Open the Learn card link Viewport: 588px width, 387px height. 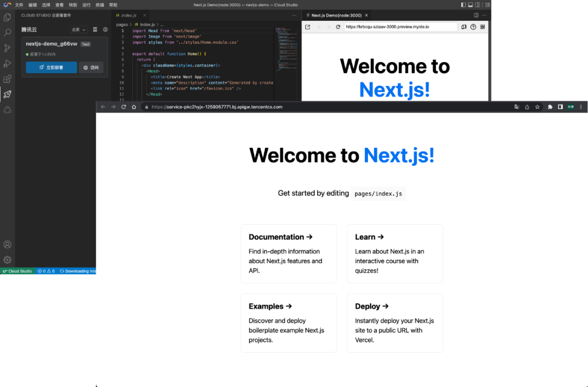coord(395,254)
